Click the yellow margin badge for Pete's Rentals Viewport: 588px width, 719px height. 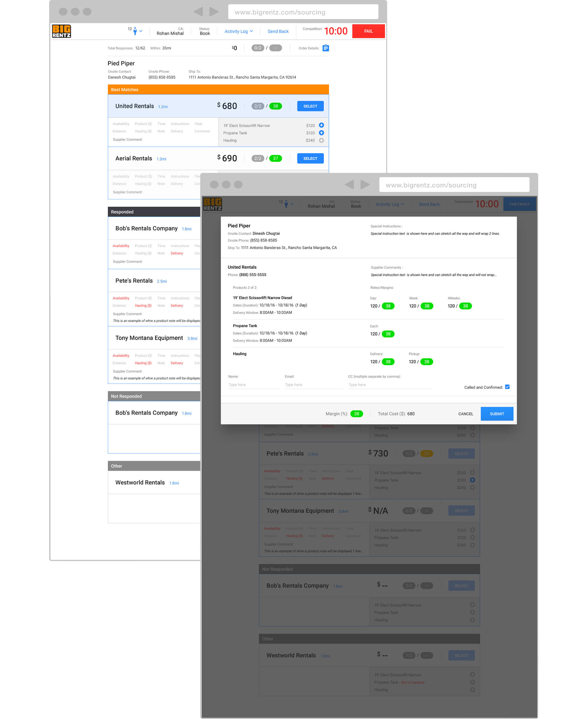click(426, 454)
